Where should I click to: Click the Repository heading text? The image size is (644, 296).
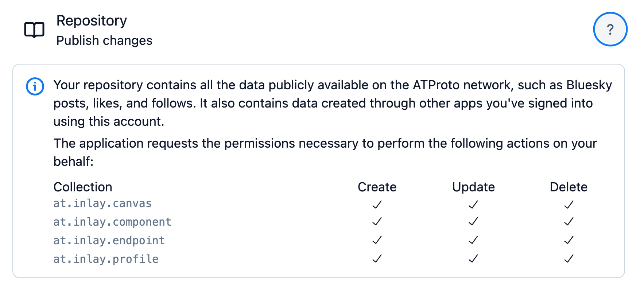(x=92, y=21)
